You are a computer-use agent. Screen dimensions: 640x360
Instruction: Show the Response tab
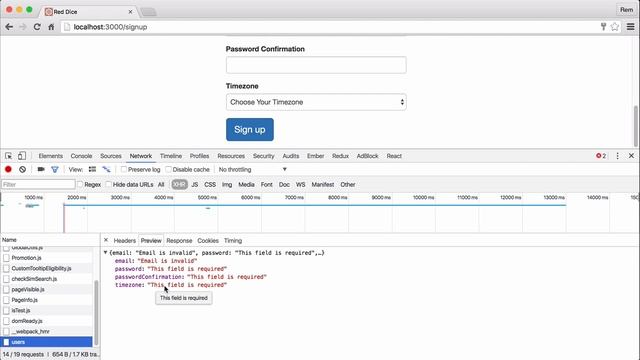pyautogui.click(x=179, y=240)
